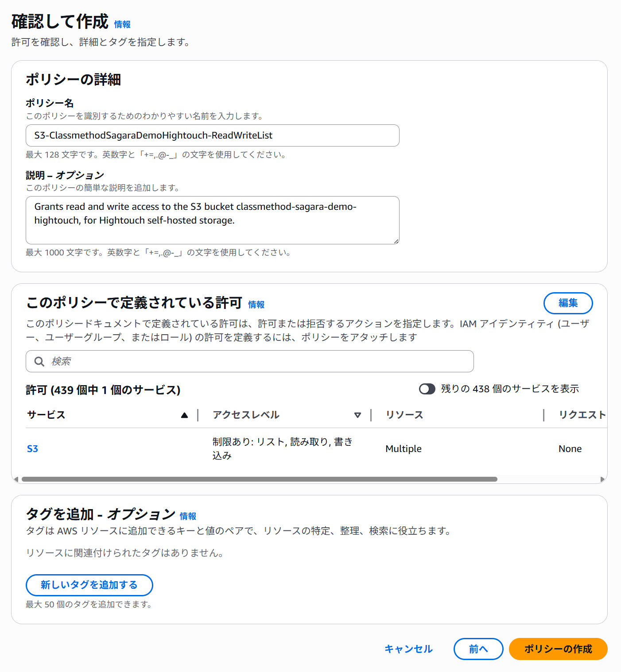Screen dimensions: 621x672
Task: Click the policy name input field
Action: pos(213,135)
